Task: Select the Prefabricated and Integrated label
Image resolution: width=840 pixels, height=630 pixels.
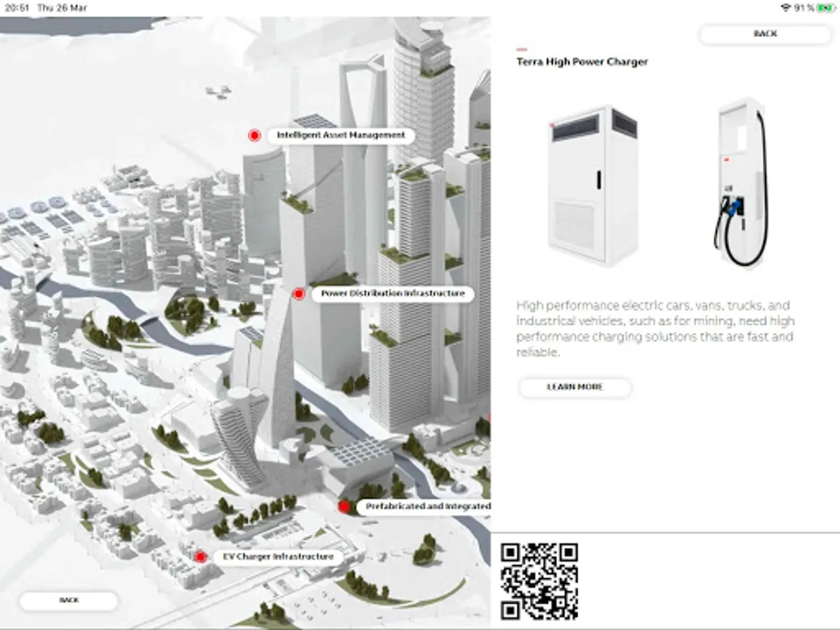Action: (x=423, y=506)
